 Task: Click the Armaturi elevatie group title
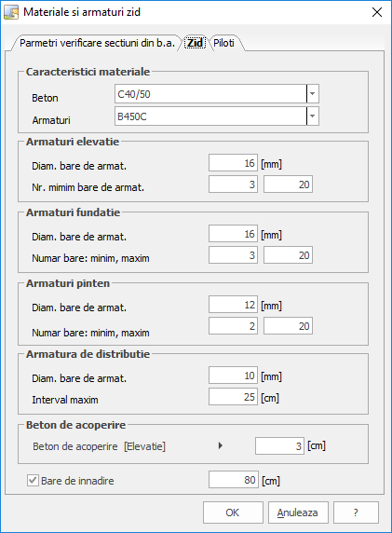tap(73, 142)
